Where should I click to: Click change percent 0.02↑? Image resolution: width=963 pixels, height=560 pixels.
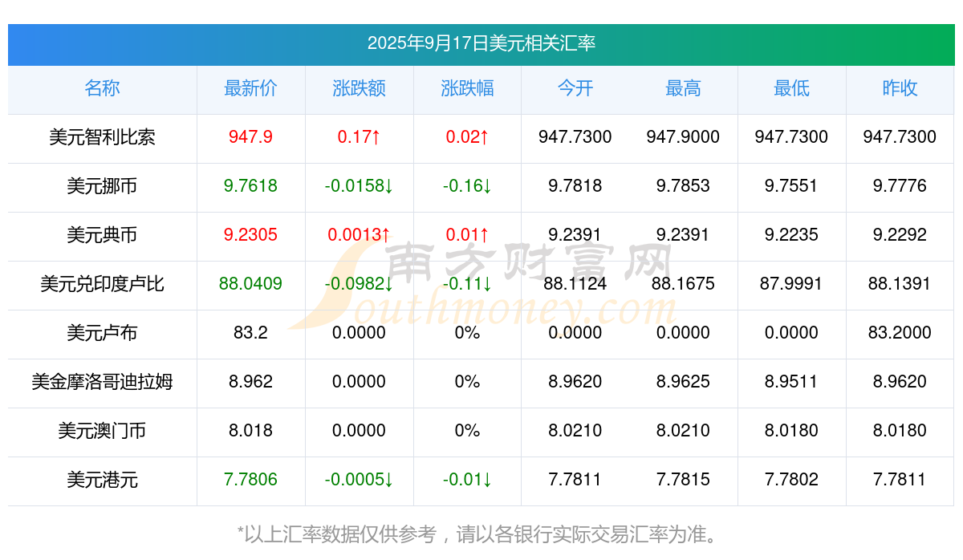(467, 137)
